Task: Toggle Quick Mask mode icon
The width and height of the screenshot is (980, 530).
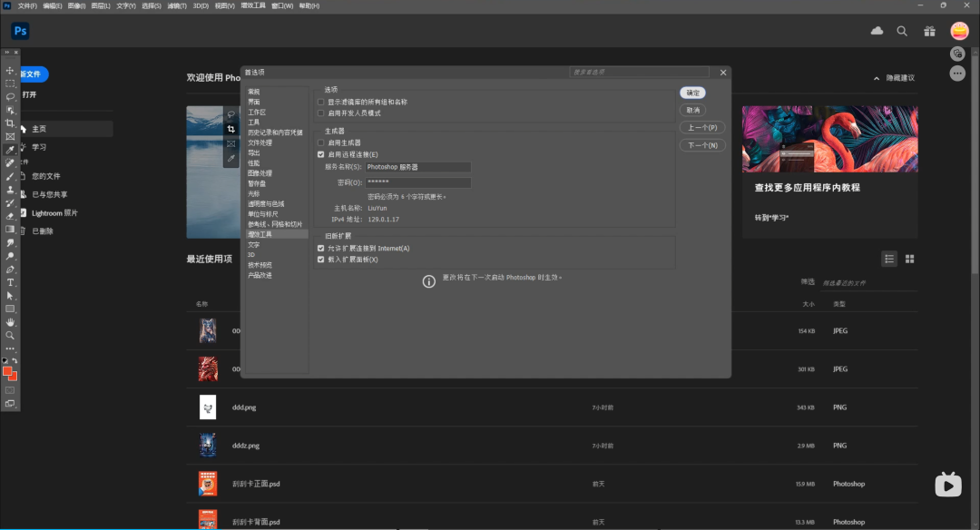Action: click(x=10, y=390)
